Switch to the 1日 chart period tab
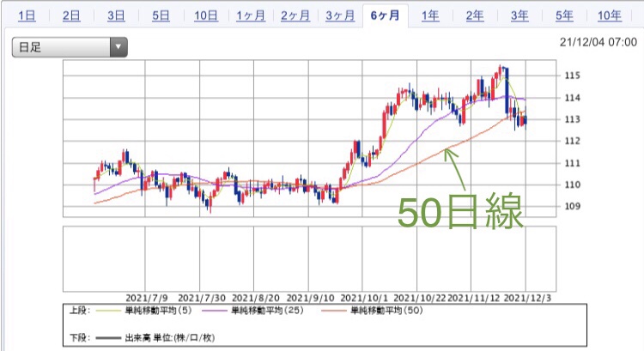 tap(27, 16)
